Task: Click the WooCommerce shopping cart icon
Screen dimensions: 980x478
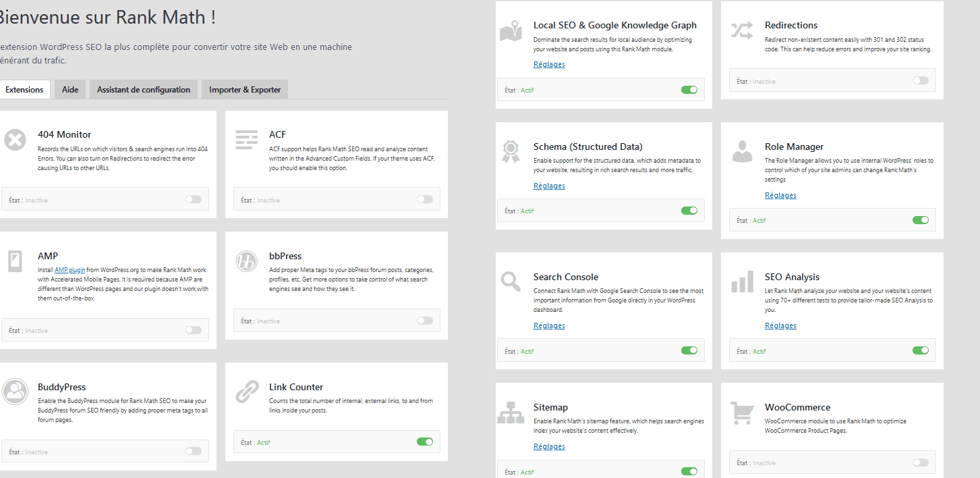Action: pyautogui.click(x=742, y=412)
